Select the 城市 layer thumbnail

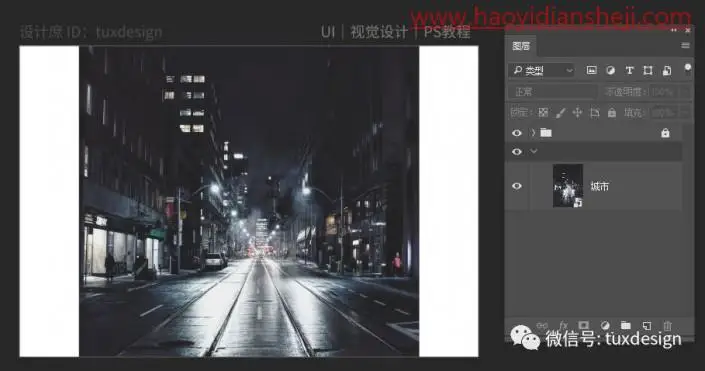coord(568,186)
